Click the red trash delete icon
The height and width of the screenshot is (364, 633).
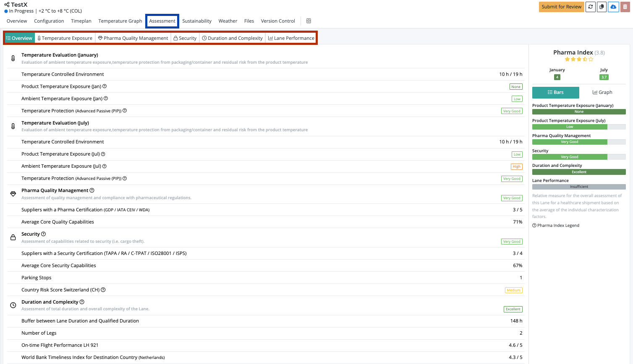coord(625,7)
